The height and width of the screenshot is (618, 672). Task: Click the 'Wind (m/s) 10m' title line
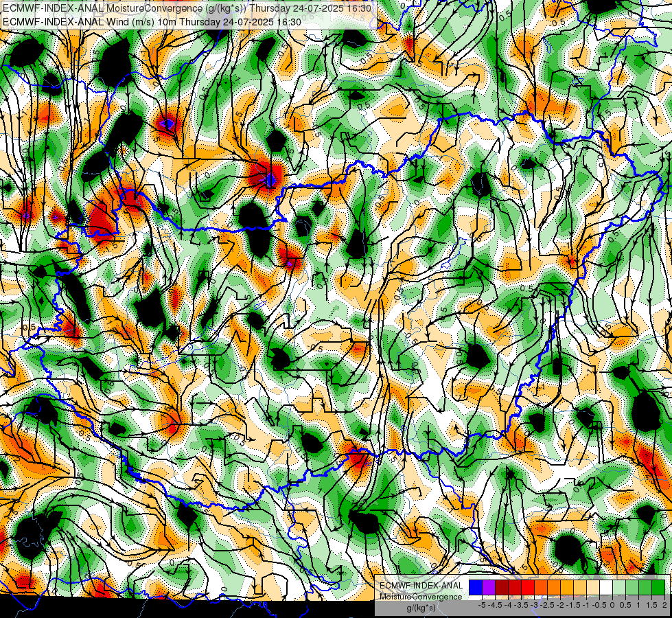click(152, 22)
